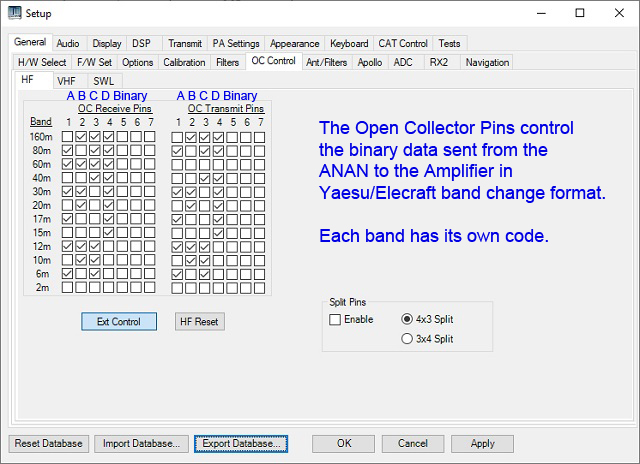Switch to the Ant/Filters sub-tab
640x464 pixels.
click(x=327, y=62)
